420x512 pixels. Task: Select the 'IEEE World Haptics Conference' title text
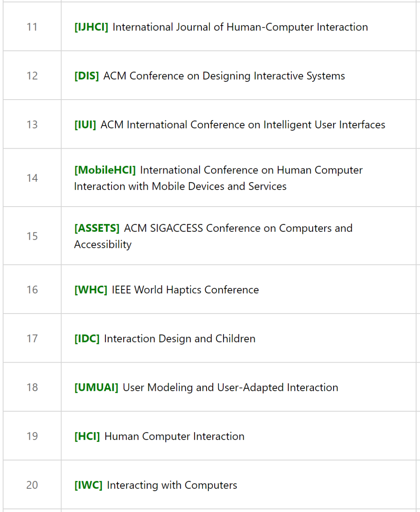185,290
